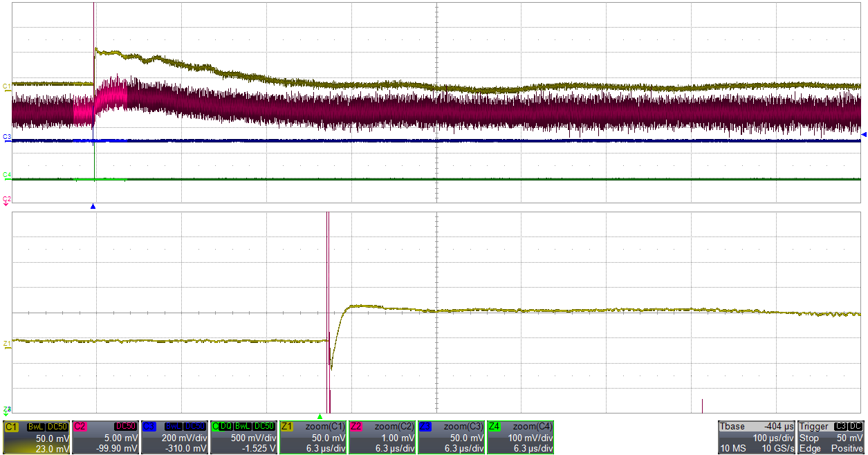Open the C3 channel descriptor box

[x=175, y=437]
